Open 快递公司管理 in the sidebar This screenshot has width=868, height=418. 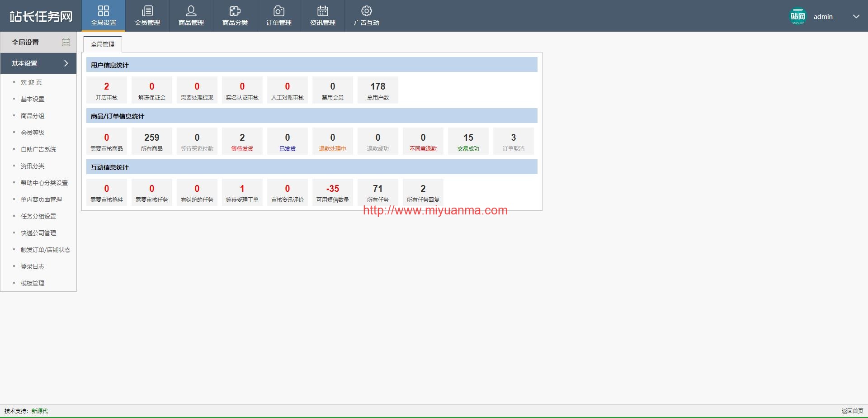point(38,233)
